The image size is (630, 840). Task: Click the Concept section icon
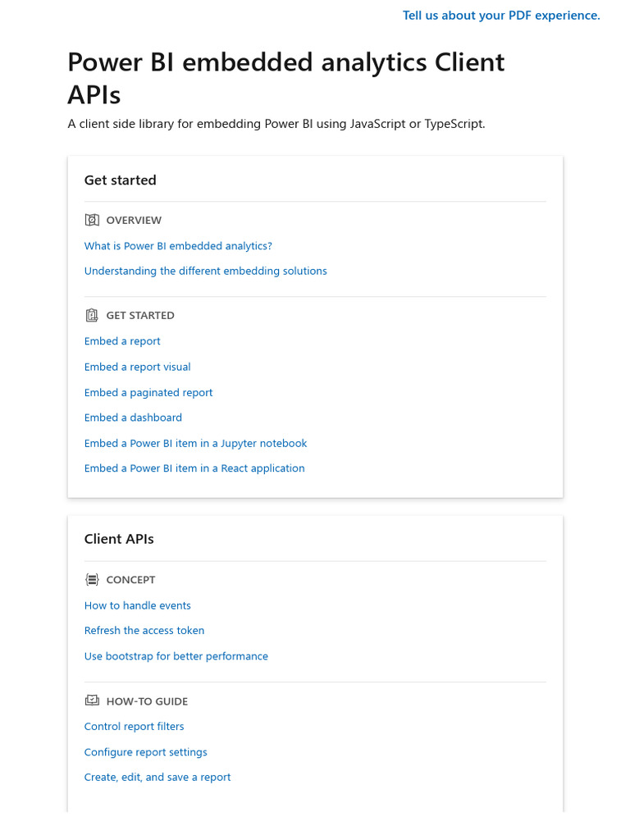click(x=92, y=580)
